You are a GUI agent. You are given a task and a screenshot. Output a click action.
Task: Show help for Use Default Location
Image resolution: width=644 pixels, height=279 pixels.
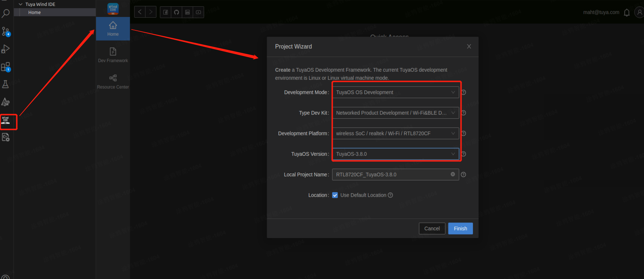(x=390, y=195)
